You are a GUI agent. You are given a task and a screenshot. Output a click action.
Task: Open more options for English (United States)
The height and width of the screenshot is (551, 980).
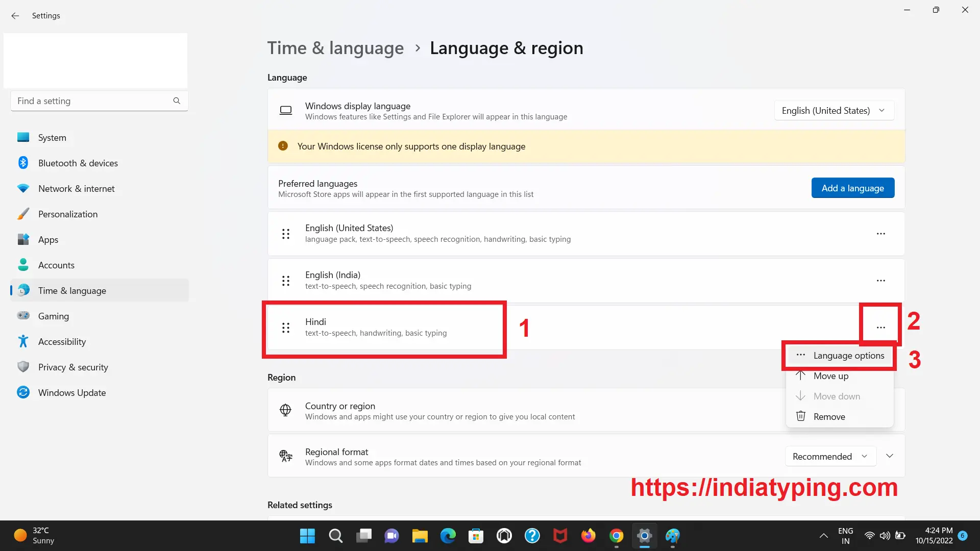(x=880, y=234)
